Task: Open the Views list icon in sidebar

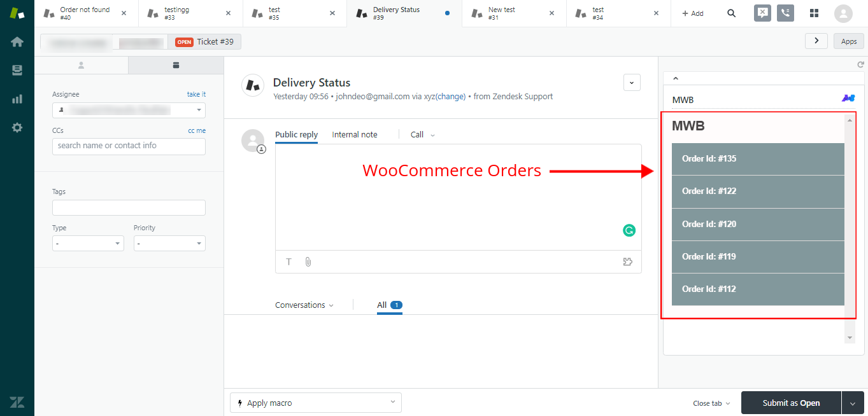Action: click(x=17, y=71)
